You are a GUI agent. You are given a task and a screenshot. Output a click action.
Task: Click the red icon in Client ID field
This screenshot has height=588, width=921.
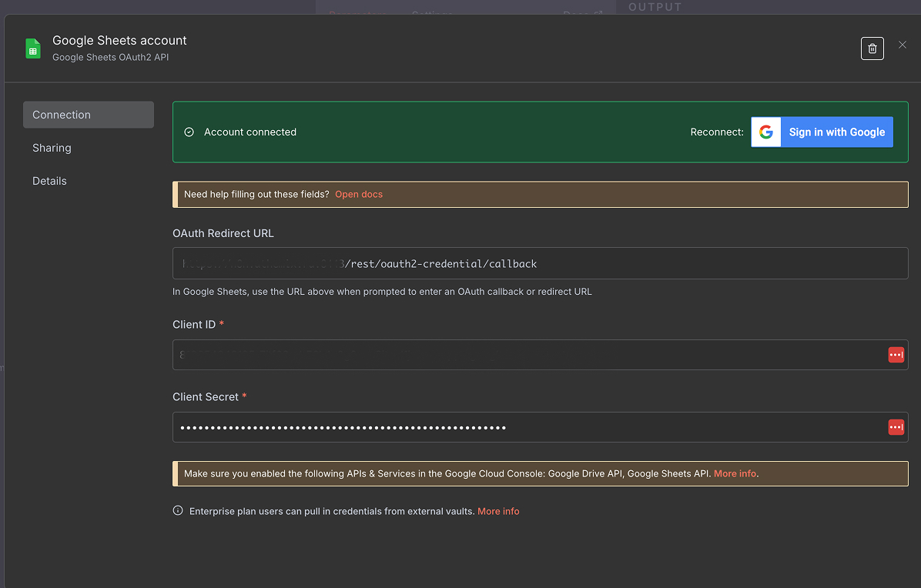896,355
